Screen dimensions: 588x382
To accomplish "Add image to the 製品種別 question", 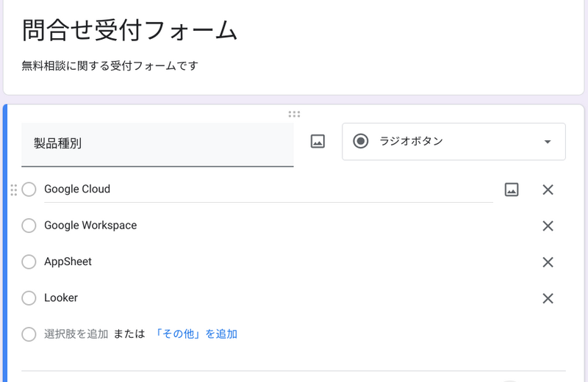I will point(318,142).
